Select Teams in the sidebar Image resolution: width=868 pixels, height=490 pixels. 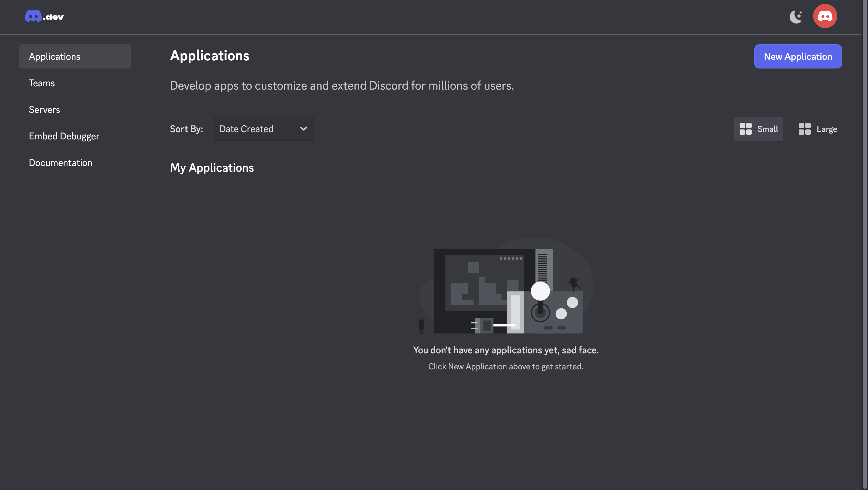click(42, 83)
